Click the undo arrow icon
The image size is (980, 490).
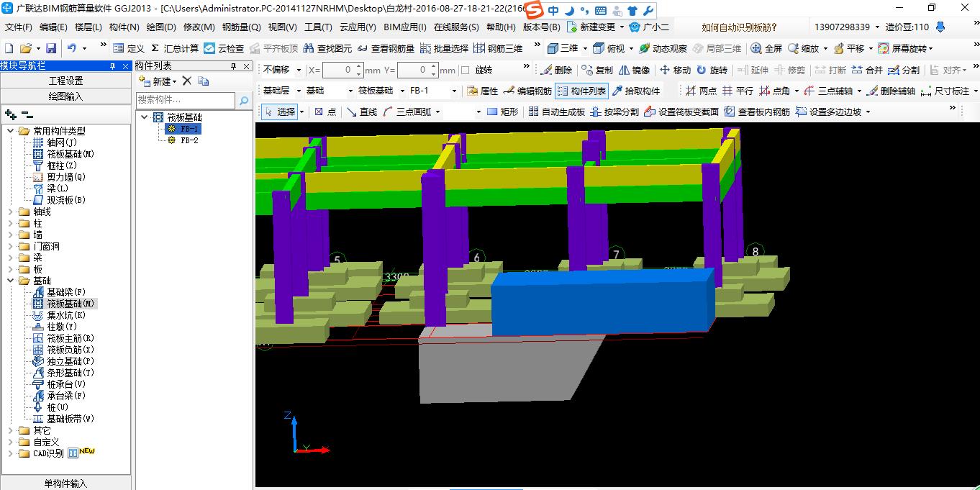[72, 48]
